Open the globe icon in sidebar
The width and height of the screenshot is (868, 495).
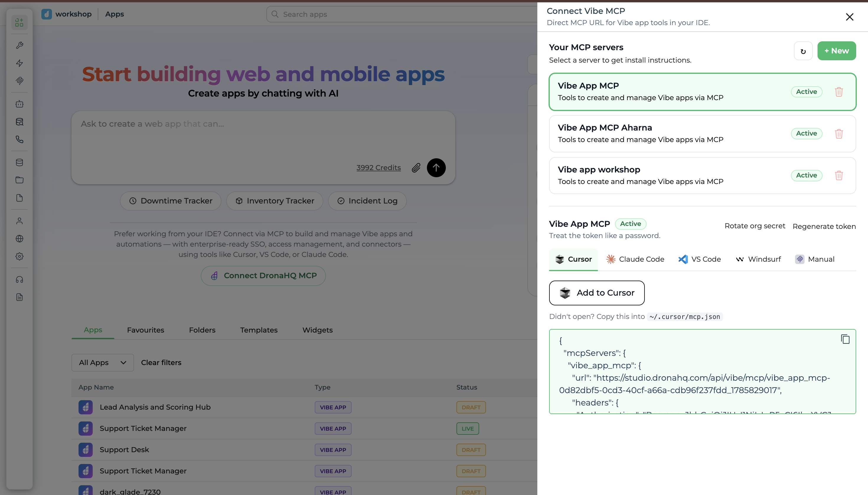click(x=19, y=239)
